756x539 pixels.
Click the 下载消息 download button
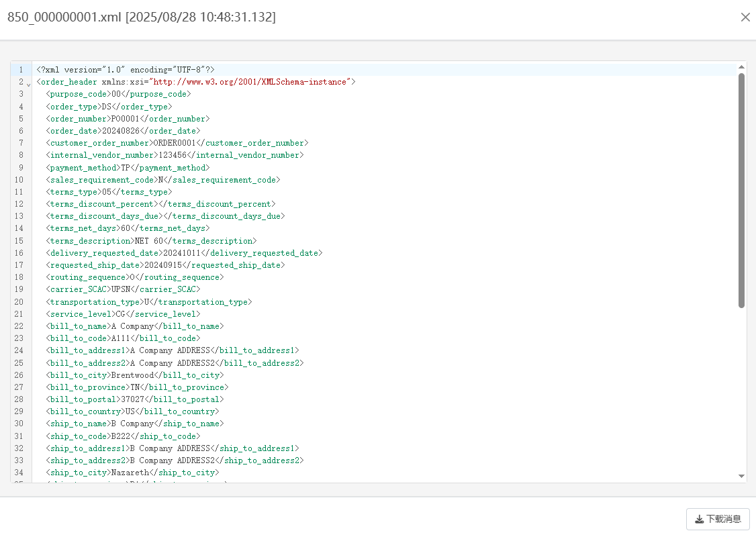coord(718,519)
